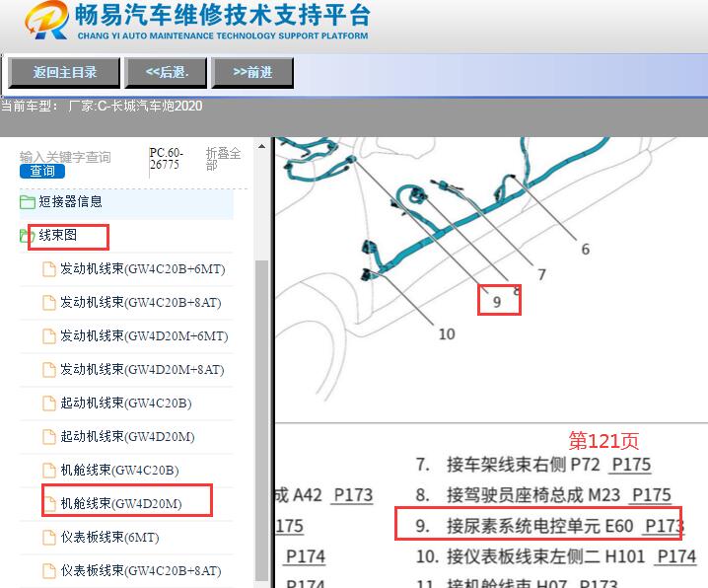
Task: Open document icon for 仪表板线束(GW4C20B+8AT)
Action: tap(48, 571)
